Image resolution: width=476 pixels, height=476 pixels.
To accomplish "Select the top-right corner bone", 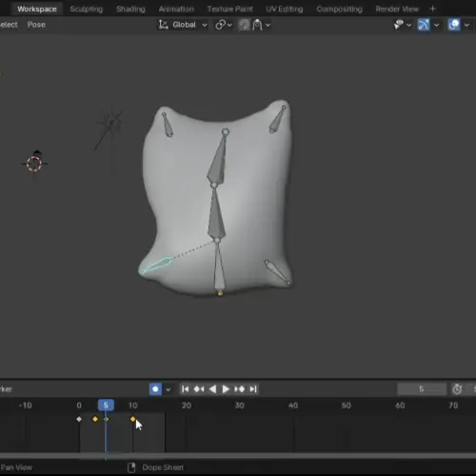I will click(x=277, y=120).
